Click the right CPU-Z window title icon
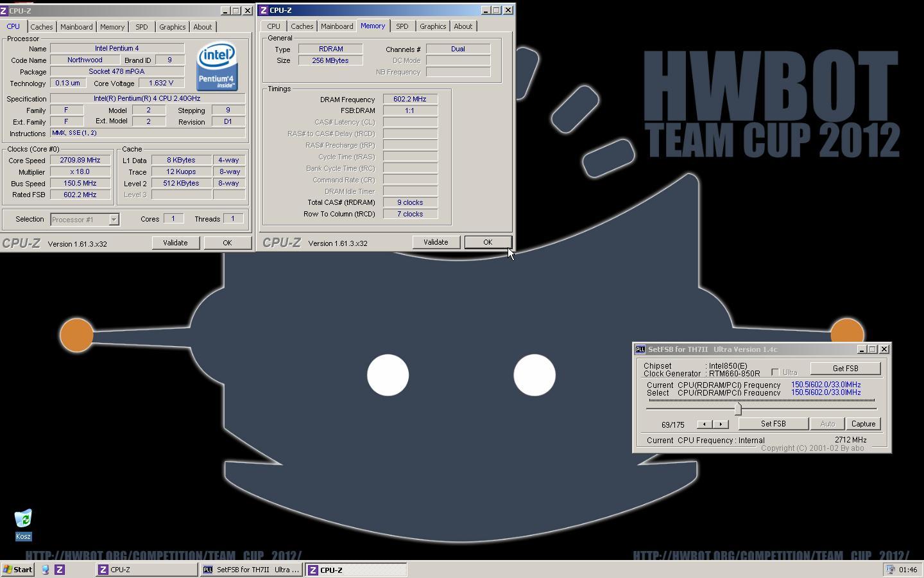The image size is (924, 578). pos(264,10)
